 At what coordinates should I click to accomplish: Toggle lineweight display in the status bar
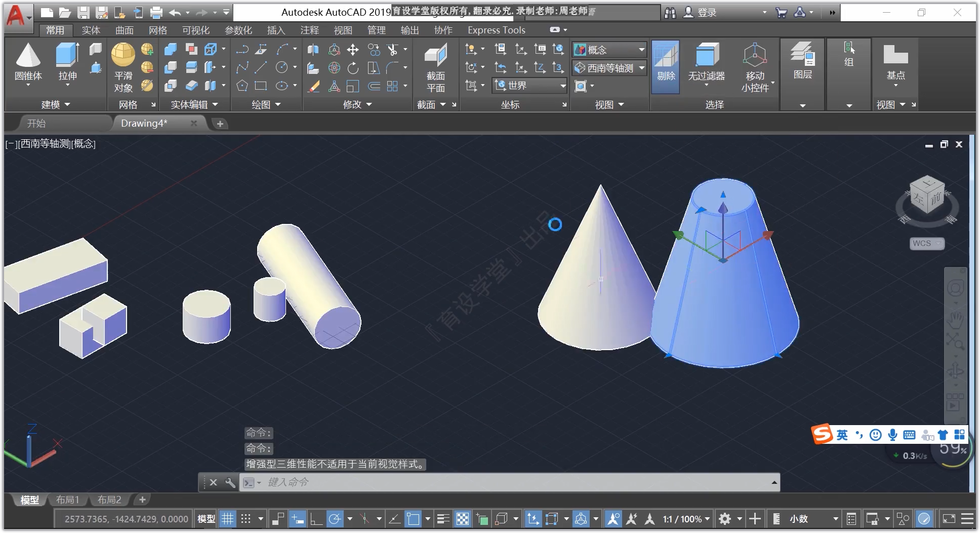443,519
